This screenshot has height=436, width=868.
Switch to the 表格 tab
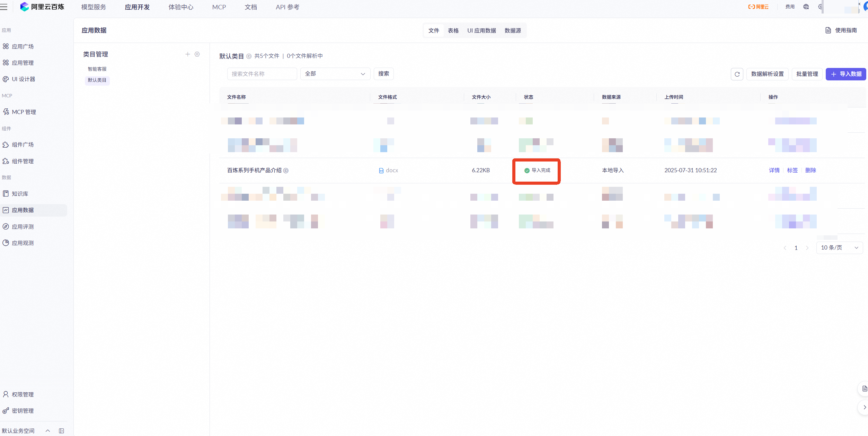click(453, 31)
